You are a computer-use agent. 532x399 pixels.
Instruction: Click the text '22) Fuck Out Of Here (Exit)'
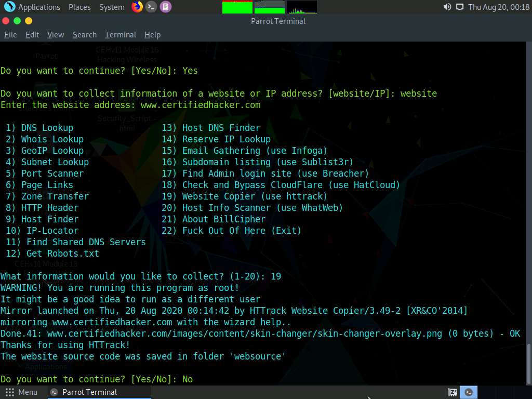(232, 231)
